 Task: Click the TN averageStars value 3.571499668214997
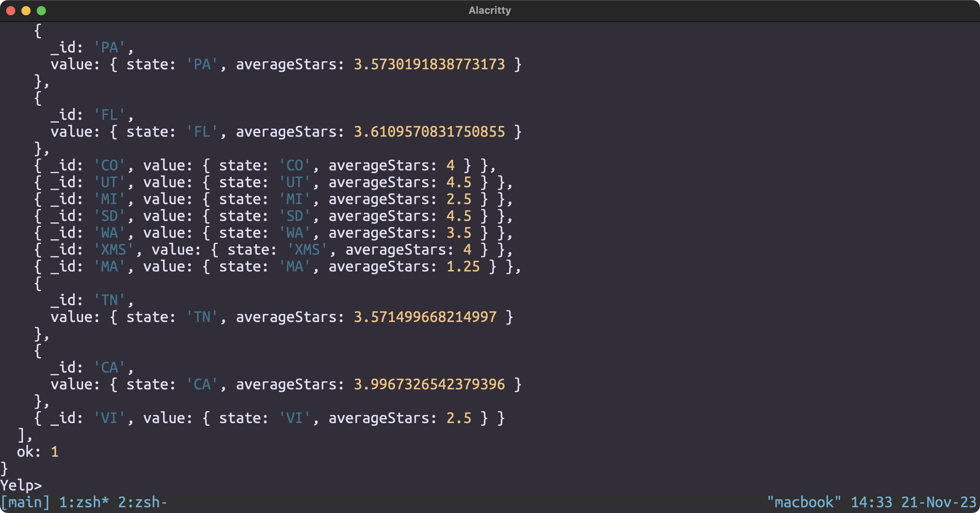click(x=425, y=317)
